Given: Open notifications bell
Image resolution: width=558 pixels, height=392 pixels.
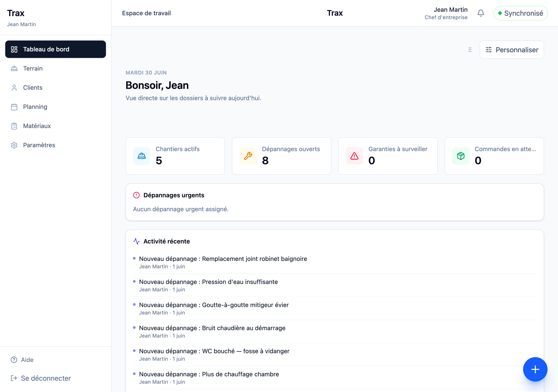Looking at the screenshot, I should (481, 13).
